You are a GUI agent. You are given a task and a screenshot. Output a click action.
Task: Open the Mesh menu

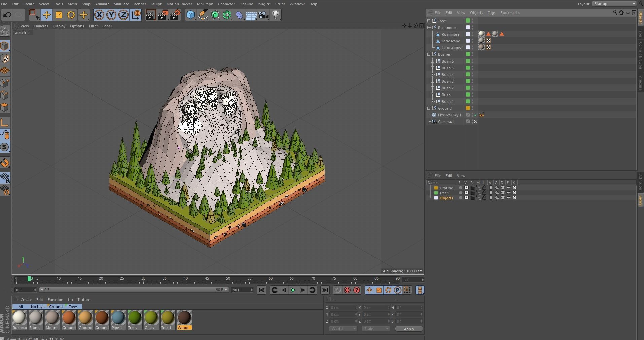(72, 4)
